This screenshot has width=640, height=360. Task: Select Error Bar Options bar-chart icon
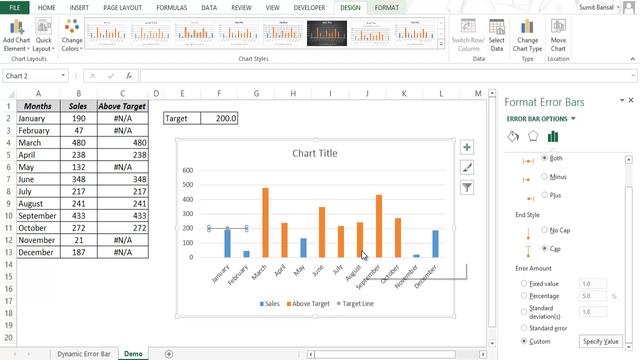coord(553,136)
